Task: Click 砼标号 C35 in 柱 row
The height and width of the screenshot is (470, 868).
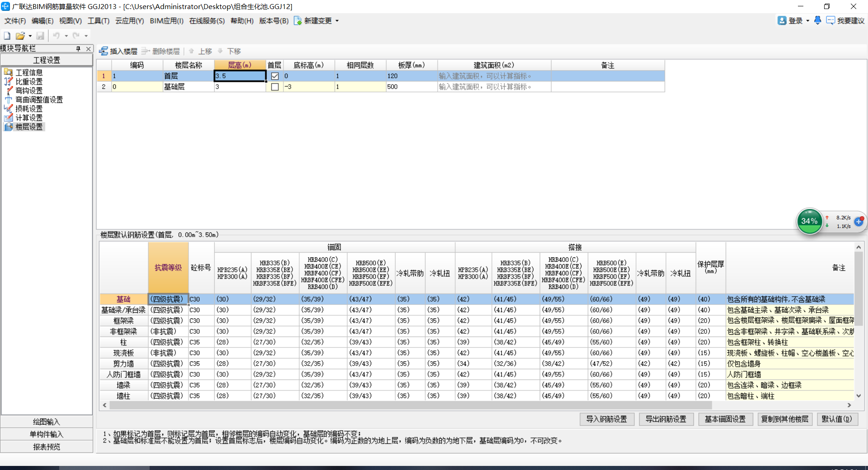Action: click(x=201, y=342)
